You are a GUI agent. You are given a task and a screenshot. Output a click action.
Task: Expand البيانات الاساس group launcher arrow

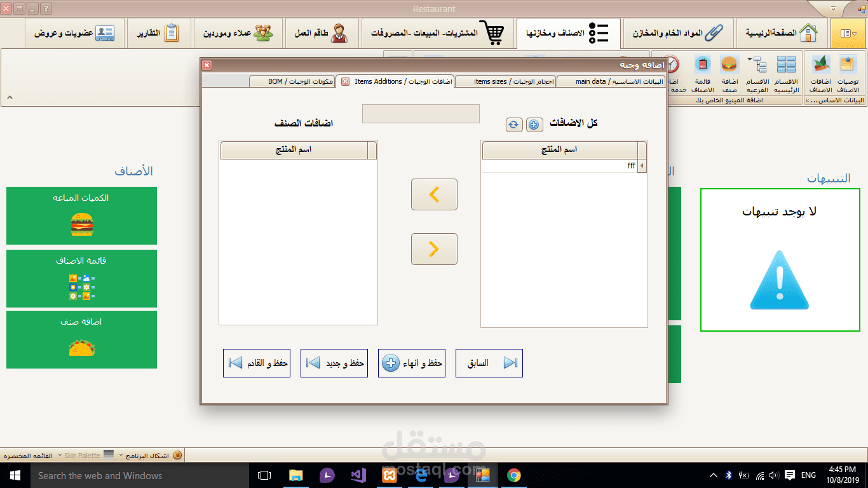[x=808, y=100]
